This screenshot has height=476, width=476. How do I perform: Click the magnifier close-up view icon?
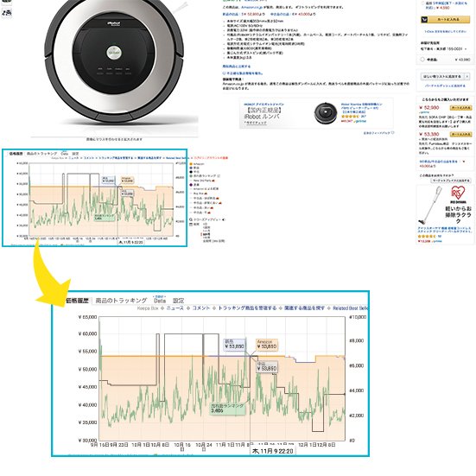(191, 219)
